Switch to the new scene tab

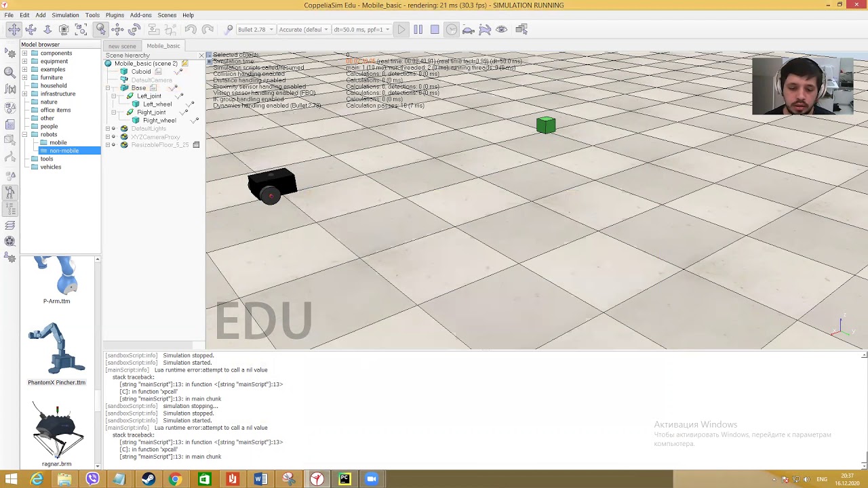[x=122, y=46]
